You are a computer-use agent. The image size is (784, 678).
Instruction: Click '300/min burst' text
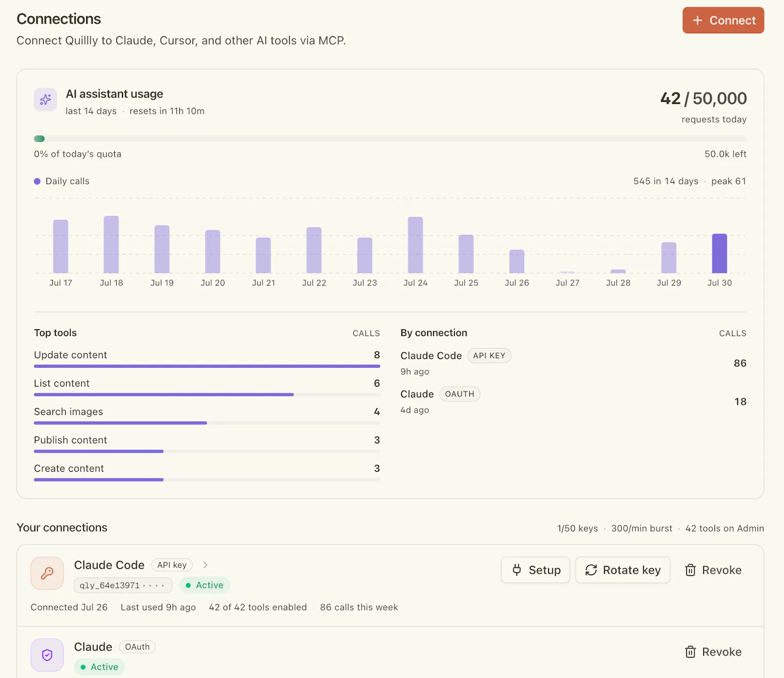pyautogui.click(x=641, y=528)
